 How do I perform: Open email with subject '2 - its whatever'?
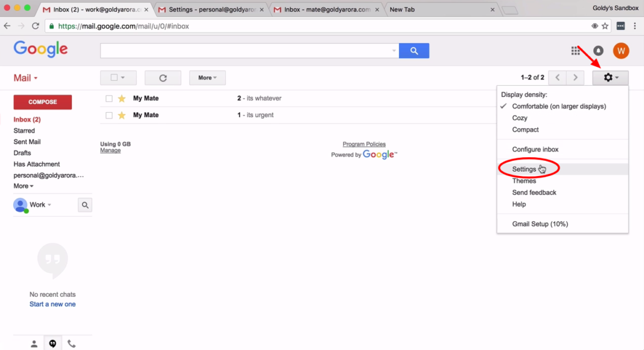tap(259, 98)
